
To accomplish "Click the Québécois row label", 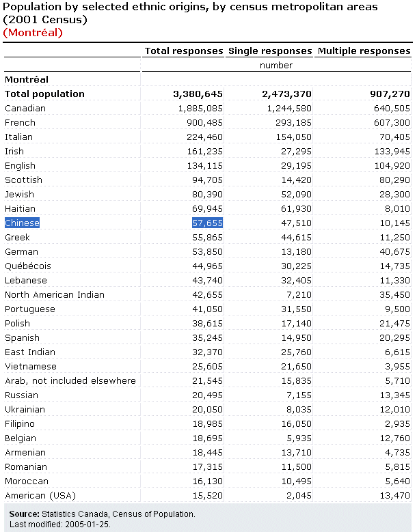I will (27, 266).
